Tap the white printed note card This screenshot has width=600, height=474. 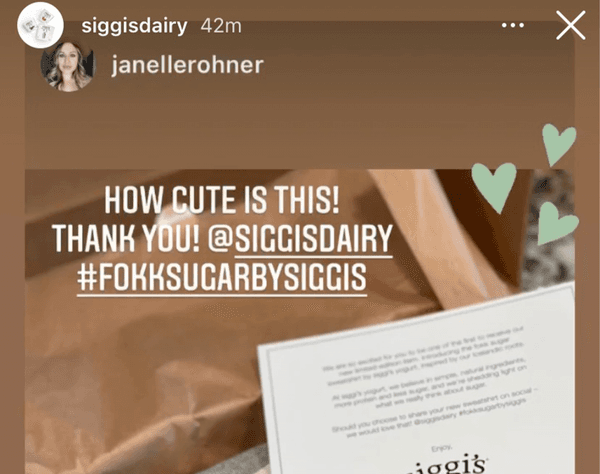coord(419,383)
